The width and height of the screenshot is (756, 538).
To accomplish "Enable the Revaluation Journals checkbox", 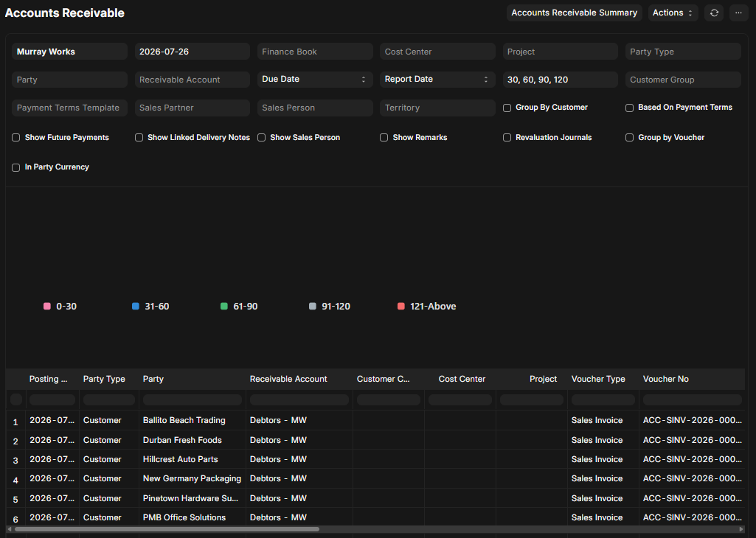I will coord(507,138).
